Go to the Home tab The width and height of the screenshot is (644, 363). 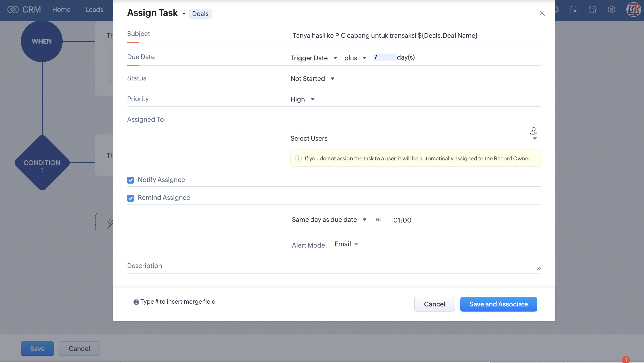[x=61, y=10]
